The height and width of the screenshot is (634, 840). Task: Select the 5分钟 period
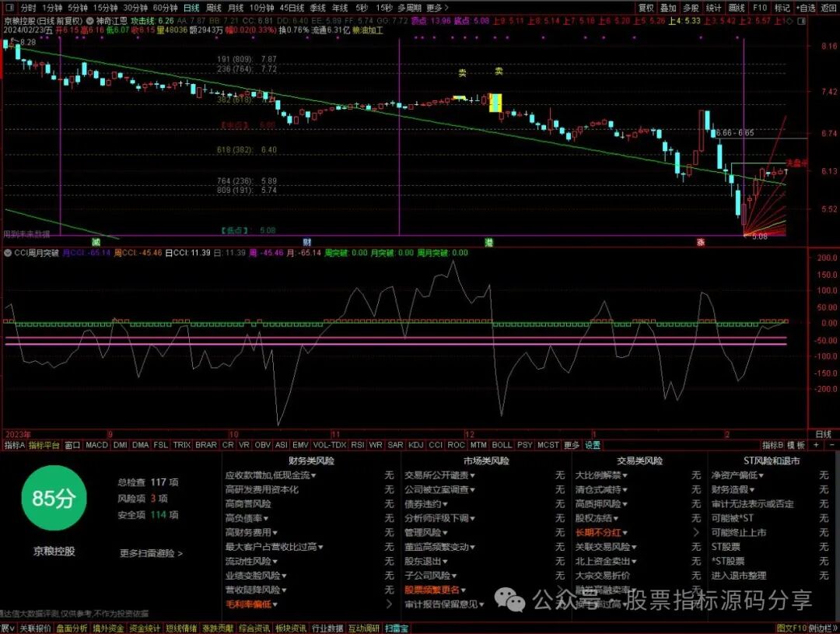pos(78,8)
